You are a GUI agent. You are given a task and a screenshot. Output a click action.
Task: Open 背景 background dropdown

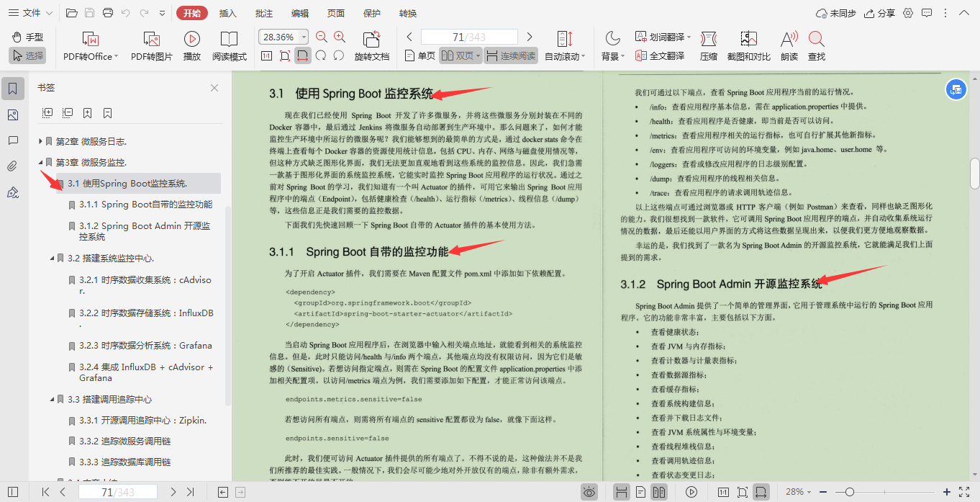click(x=612, y=46)
